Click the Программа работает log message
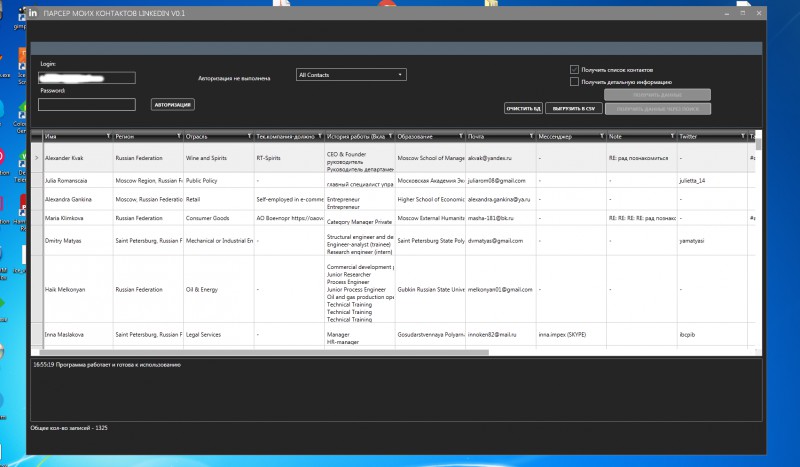 click(x=107, y=365)
